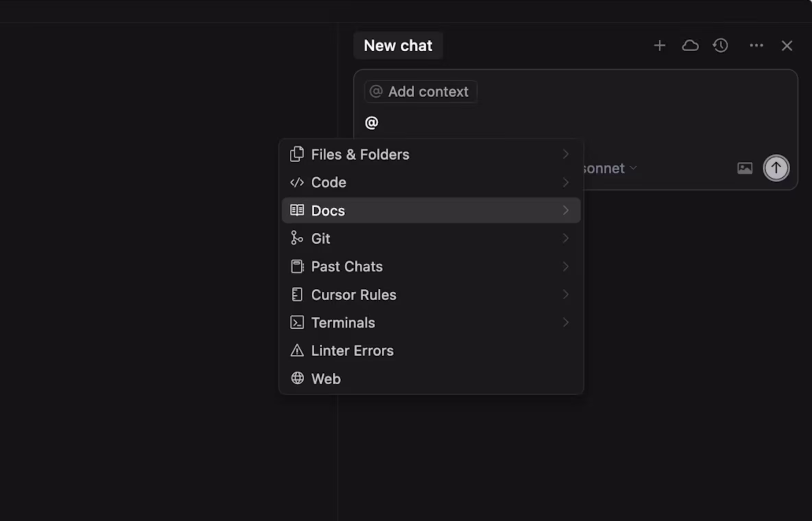Select the New chat tab
812x521 pixels.
pyautogui.click(x=398, y=46)
